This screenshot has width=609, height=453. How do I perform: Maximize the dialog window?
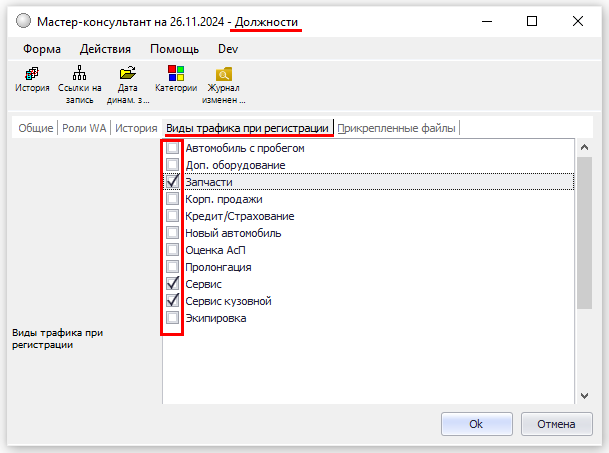click(x=532, y=21)
